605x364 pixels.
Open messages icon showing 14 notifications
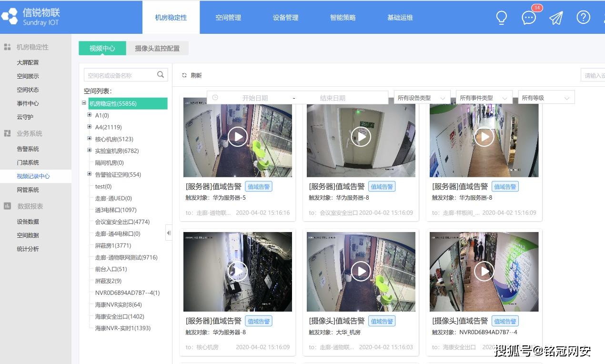point(528,18)
